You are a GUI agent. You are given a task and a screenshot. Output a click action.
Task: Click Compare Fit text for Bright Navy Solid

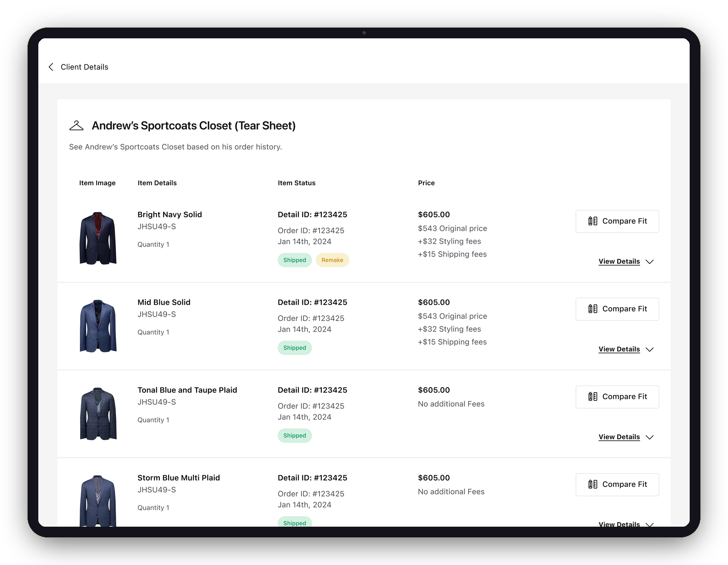(x=625, y=221)
